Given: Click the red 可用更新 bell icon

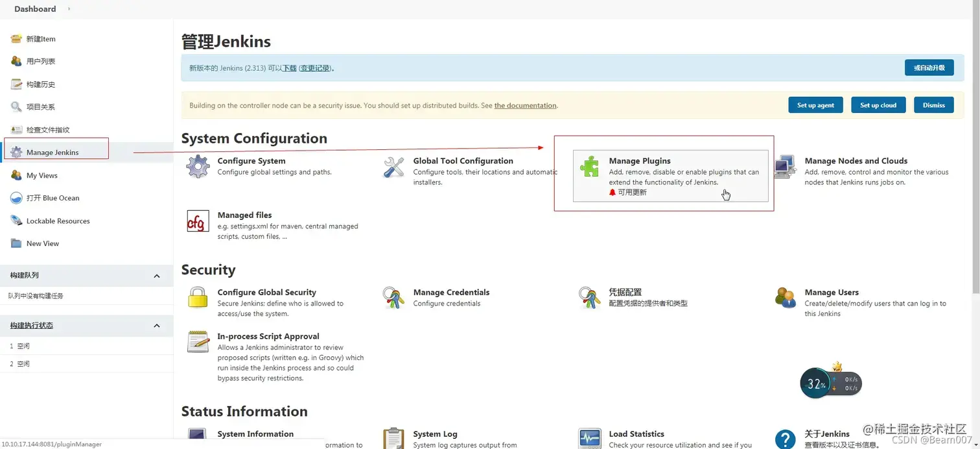Looking at the screenshot, I should pyautogui.click(x=612, y=193).
